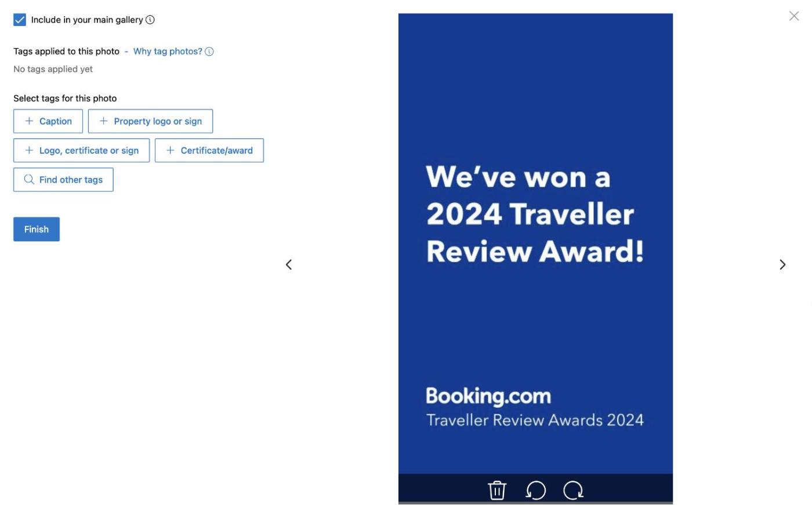Image resolution: width=812 pixels, height=505 pixels.
Task: Add the Caption tag
Action: point(48,121)
